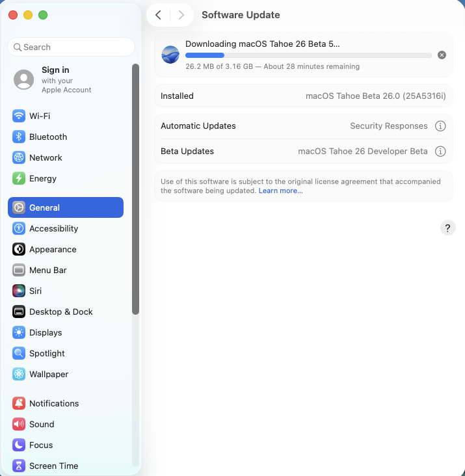Click the sidebar scrollbar thumb
Screen dimensions: 465x476
click(136, 189)
